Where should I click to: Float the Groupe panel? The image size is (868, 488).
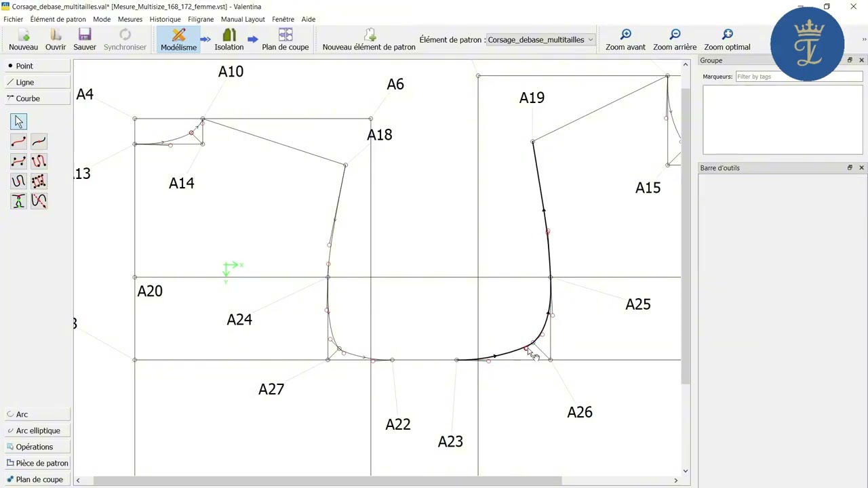(850, 60)
